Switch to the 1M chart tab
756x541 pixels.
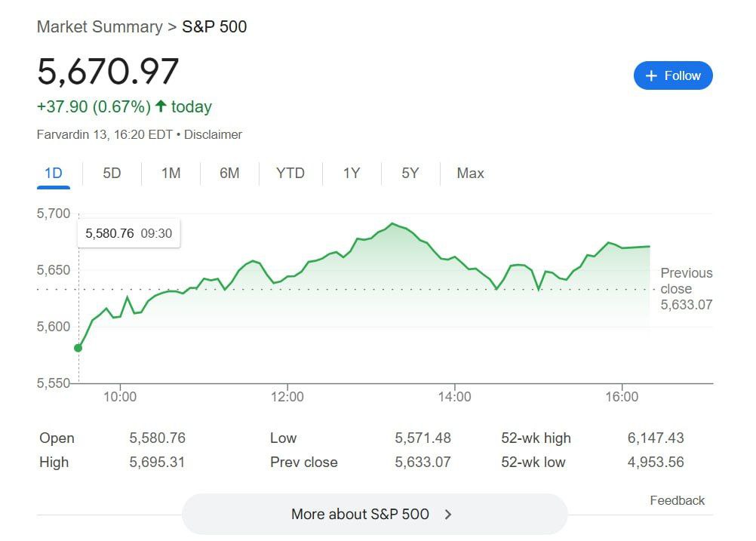[x=171, y=173]
